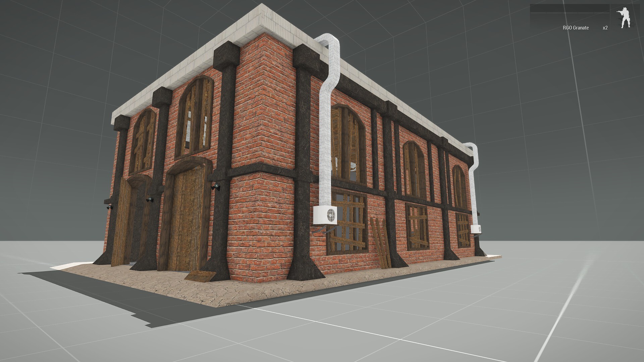Screen dimensions: 644x362
Task: Click the soldier stance indicator icon
Action: [x=624, y=18]
